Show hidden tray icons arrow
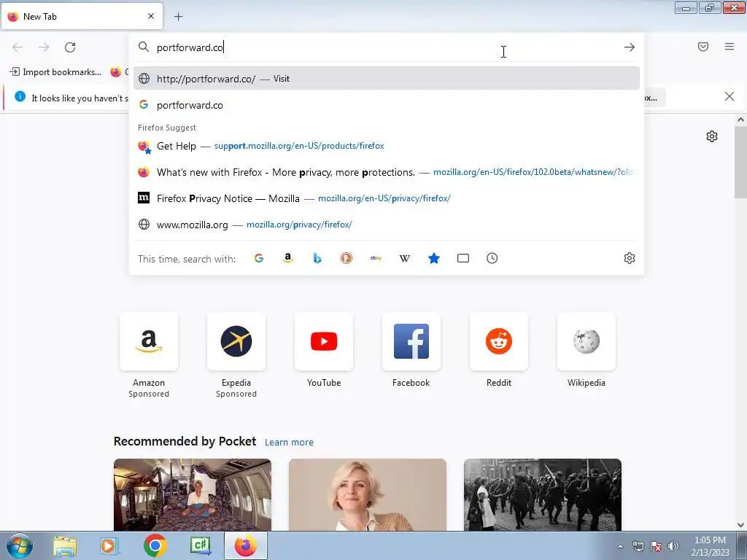747x560 pixels. click(620, 546)
